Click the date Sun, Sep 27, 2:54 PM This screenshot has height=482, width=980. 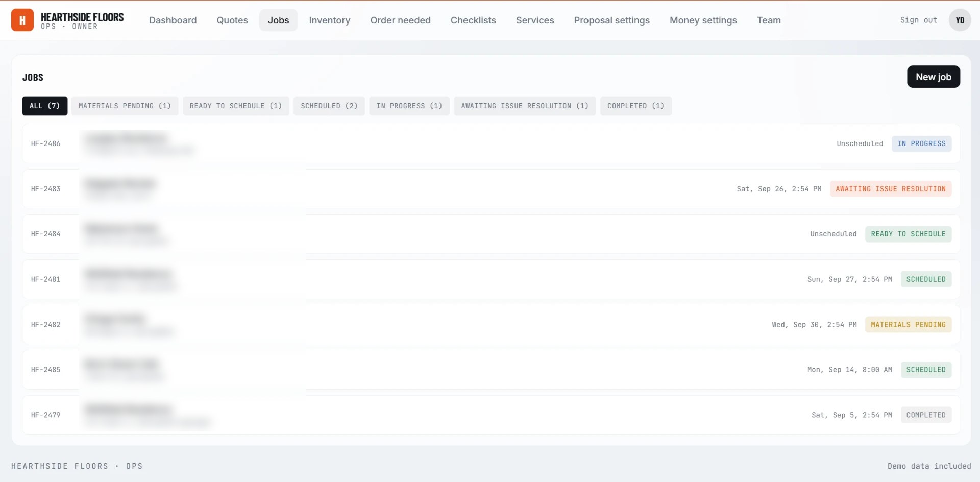click(849, 279)
